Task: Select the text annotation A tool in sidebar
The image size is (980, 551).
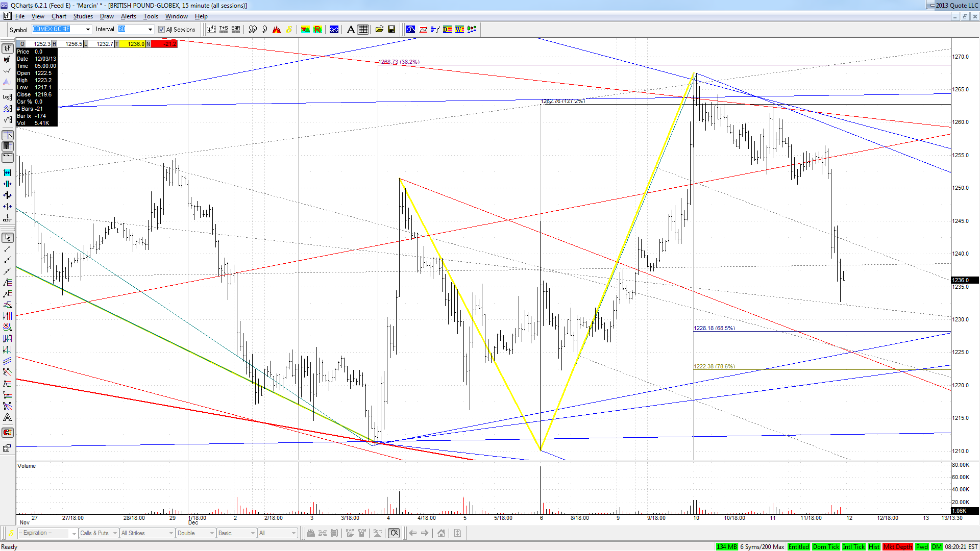Action: tap(7, 417)
